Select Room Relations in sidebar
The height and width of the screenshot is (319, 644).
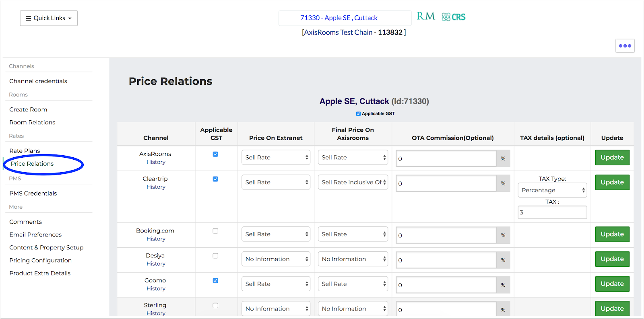32,122
